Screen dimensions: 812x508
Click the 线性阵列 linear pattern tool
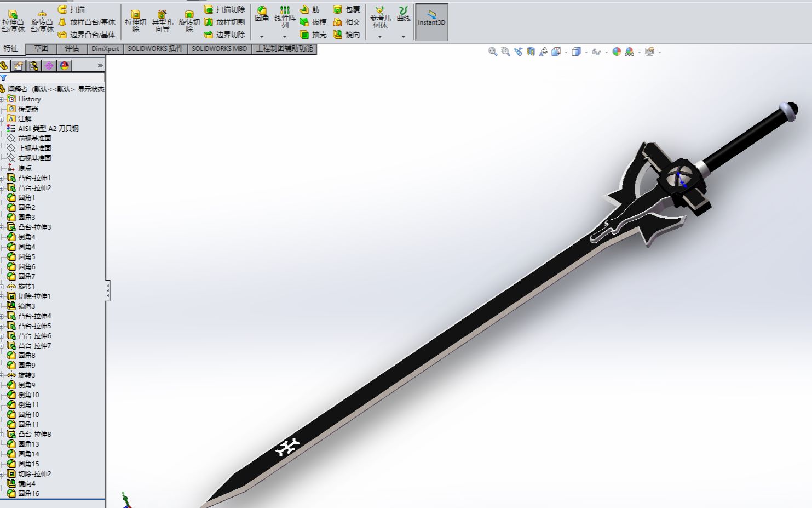(285, 17)
